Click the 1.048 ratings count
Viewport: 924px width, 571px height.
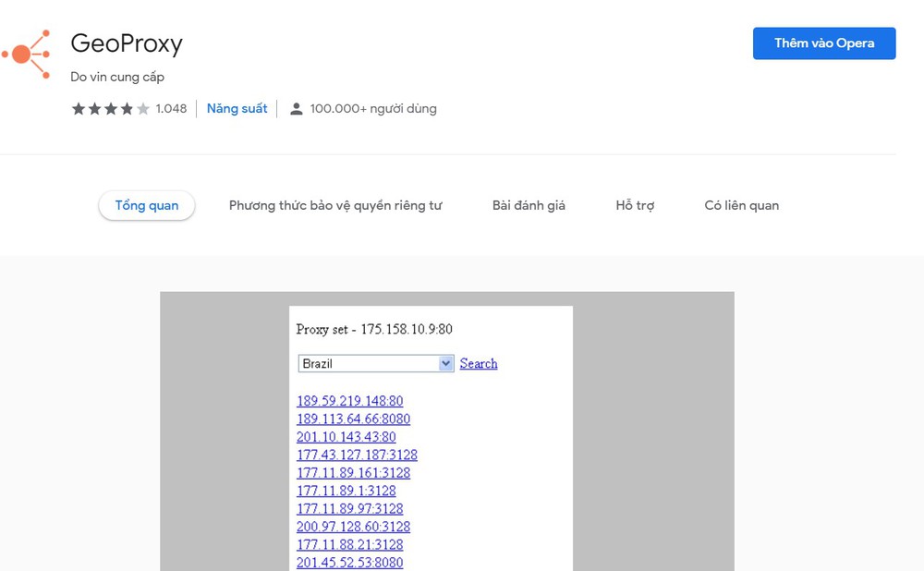(x=171, y=109)
